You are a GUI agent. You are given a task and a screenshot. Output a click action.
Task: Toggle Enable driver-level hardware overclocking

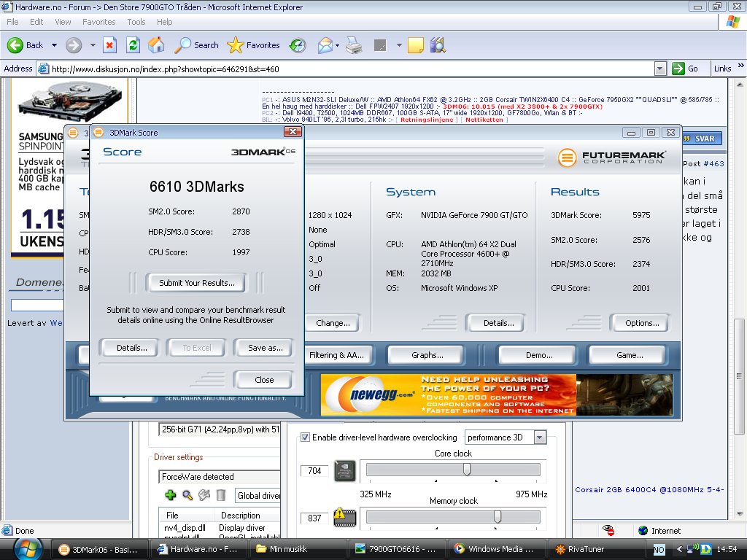point(306,437)
